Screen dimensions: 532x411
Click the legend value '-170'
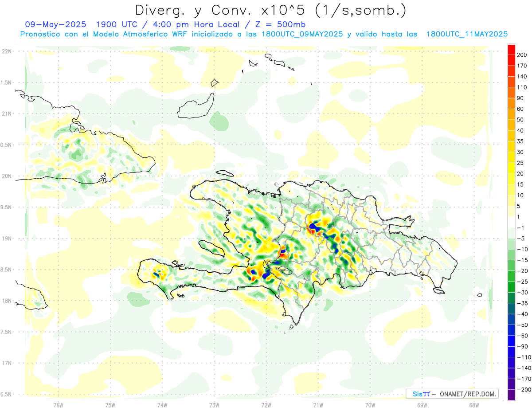pyautogui.click(x=524, y=379)
